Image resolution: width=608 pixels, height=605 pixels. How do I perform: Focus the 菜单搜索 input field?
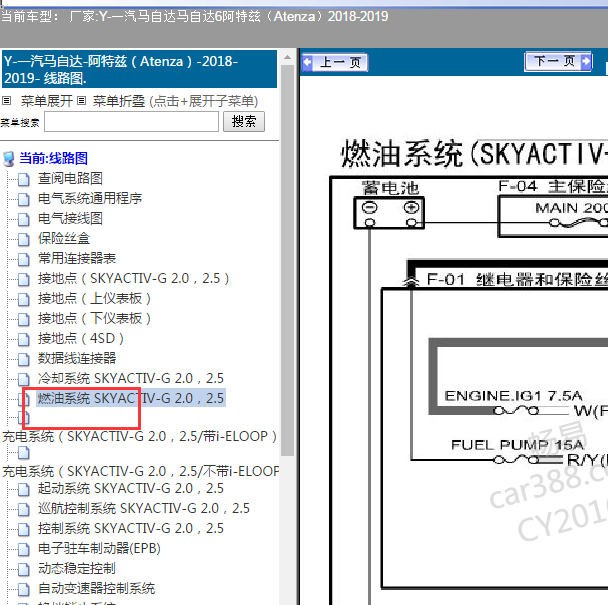(131, 121)
